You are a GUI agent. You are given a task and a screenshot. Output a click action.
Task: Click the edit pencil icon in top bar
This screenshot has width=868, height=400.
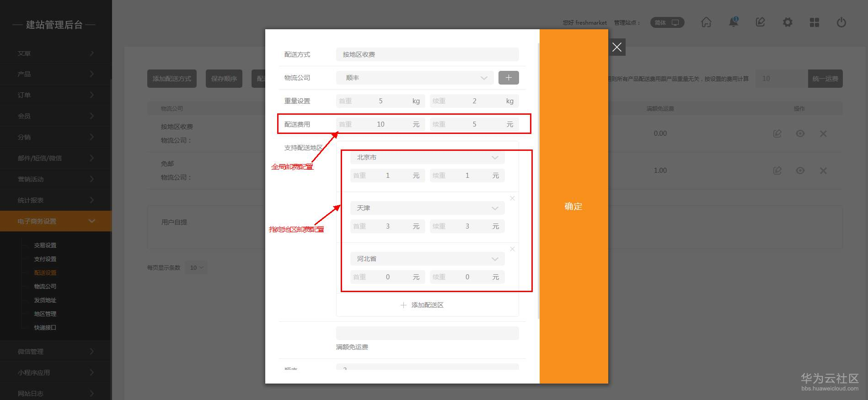tap(760, 22)
